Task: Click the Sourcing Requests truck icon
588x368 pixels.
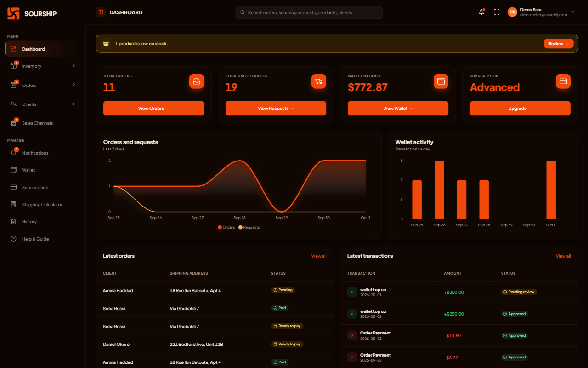Action: tap(319, 81)
